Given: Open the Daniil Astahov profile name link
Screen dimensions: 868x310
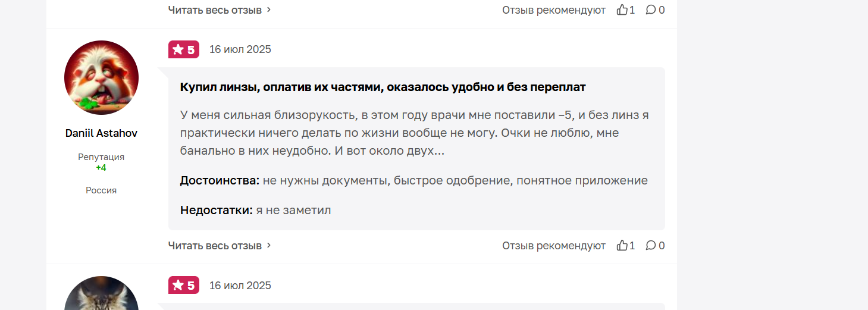Looking at the screenshot, I should point(101,133).
